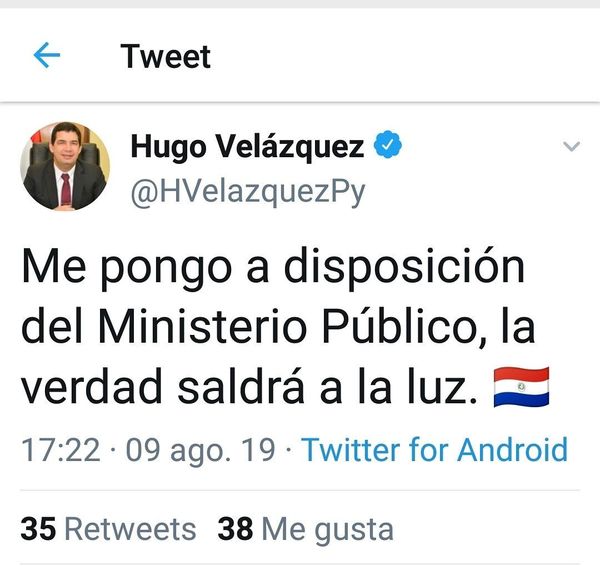The height and width of the screenshot is (566, 600).
Task: Open Hugo Velázquez's profile picture
Action: click(65, 166)
